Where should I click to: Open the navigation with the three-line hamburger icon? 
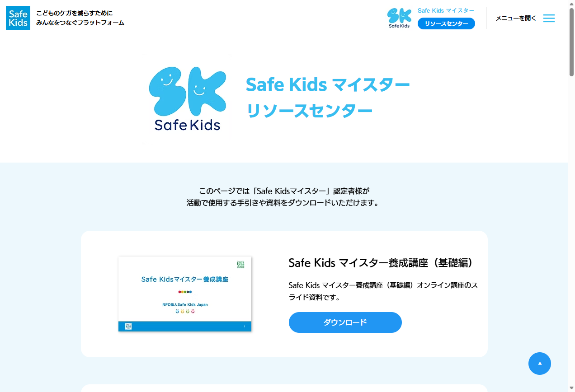pyautogui.click(x=549, y=18)
